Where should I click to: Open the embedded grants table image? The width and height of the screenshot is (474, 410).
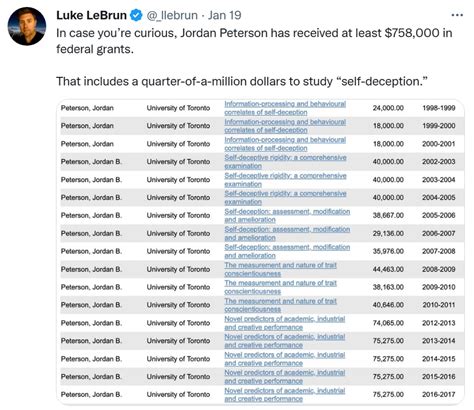(x=260, y=252)
